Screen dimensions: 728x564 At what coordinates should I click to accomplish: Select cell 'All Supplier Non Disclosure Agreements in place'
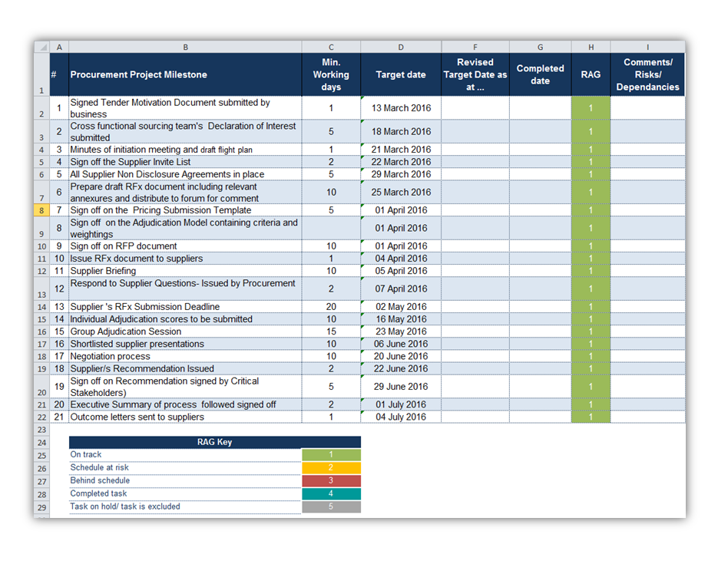pos(185,174)
